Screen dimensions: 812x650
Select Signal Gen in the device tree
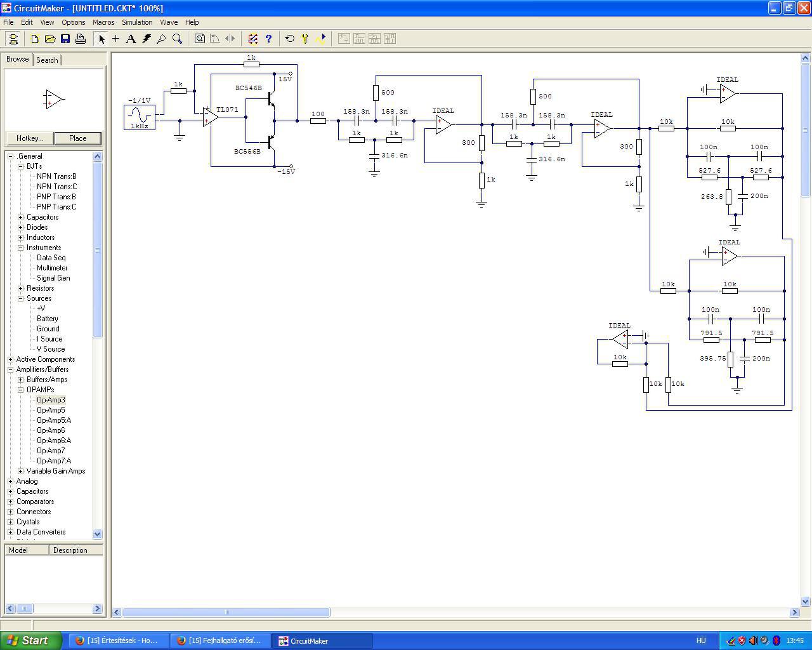coord(53,278)
